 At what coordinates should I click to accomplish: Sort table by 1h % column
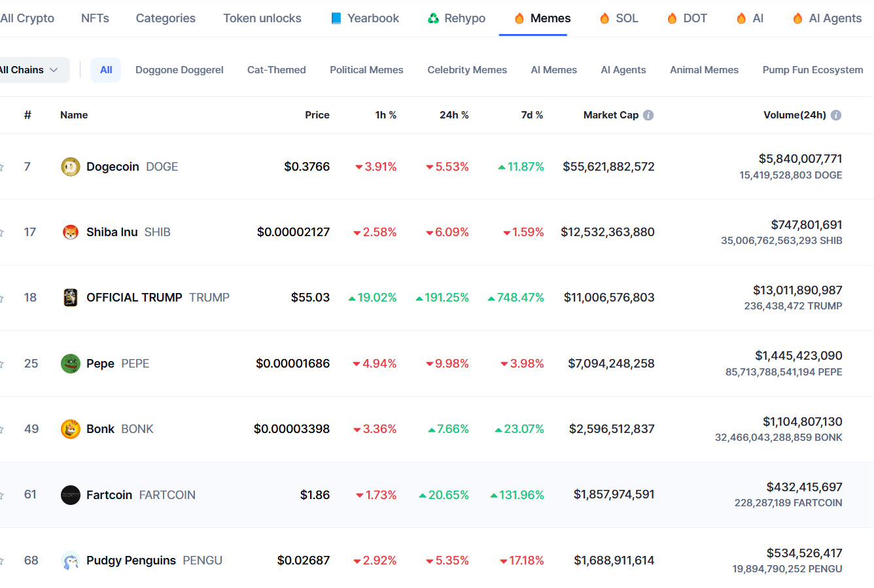[x=386, y=115]
